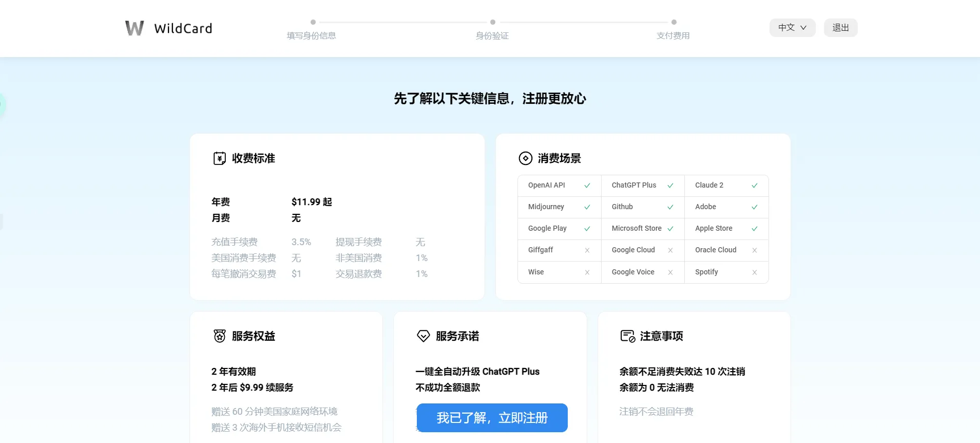Image resolution: width=980 pixels, height=443 pixels.
Task: Select the 支付费用 step
Action: click(672, 35)
